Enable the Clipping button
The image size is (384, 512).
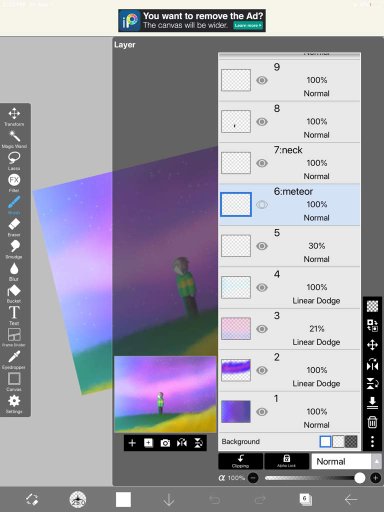pos(240,461)
